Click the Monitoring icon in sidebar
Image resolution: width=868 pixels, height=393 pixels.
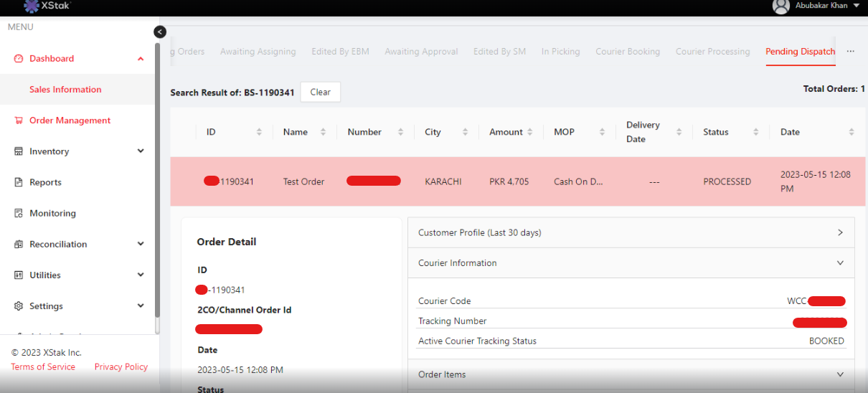(x=19, y=213)
